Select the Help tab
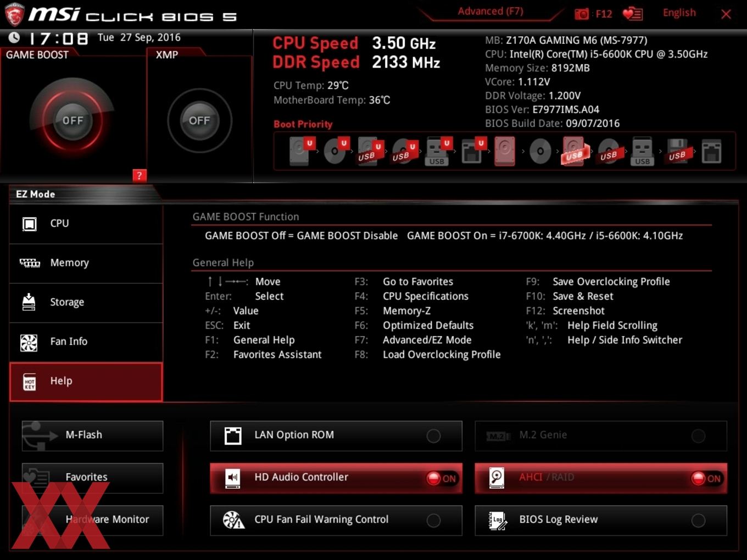The width and height of the screenshot is (747, 560). pos(86,382)
